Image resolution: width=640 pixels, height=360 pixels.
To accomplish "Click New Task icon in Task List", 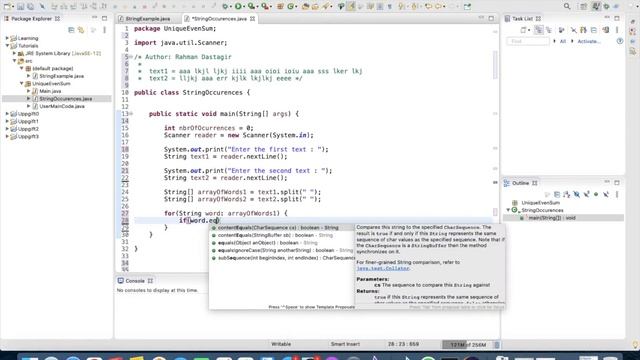I will [523, 30].
